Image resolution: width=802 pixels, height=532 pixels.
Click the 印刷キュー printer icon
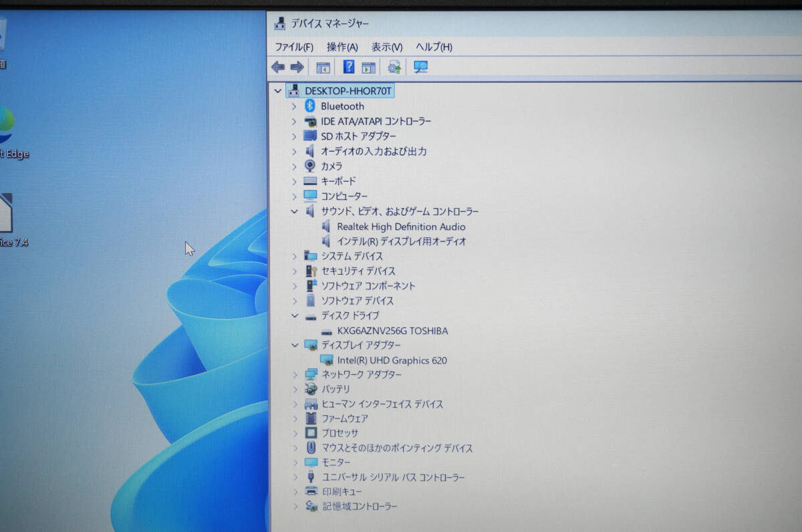pos(311,491)
